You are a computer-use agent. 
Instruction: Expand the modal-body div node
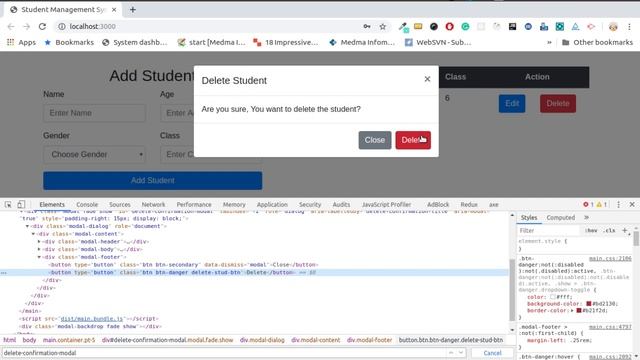coord(39,249)
